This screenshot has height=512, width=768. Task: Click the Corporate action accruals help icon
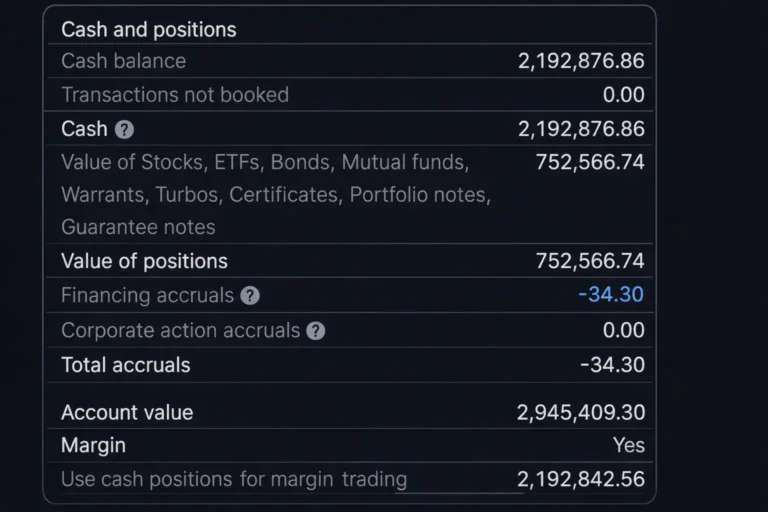pyautogui.click(x=316, y=330)
